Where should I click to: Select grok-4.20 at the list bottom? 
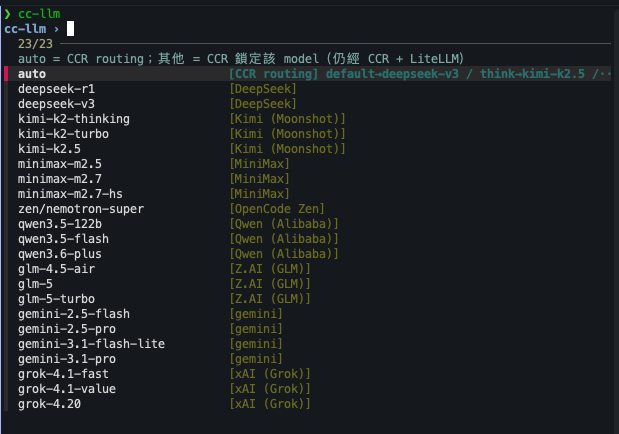point(310,404)
